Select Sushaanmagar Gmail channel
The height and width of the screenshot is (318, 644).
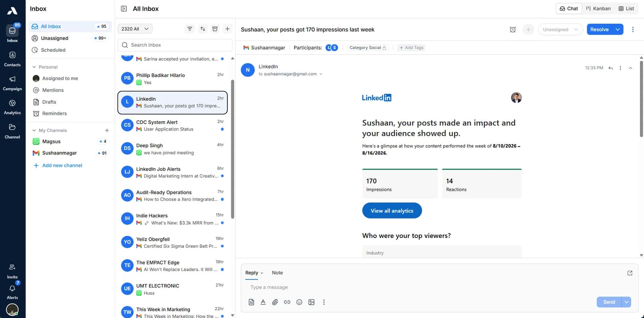(x=70, y=153)
